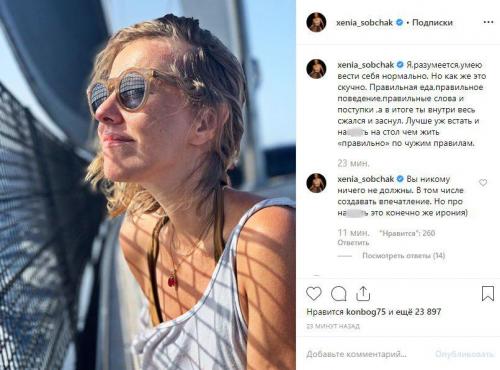Toggle the Подписки following button
The image size is (500, 370).
pyautogui.click(x=432, y=23)
